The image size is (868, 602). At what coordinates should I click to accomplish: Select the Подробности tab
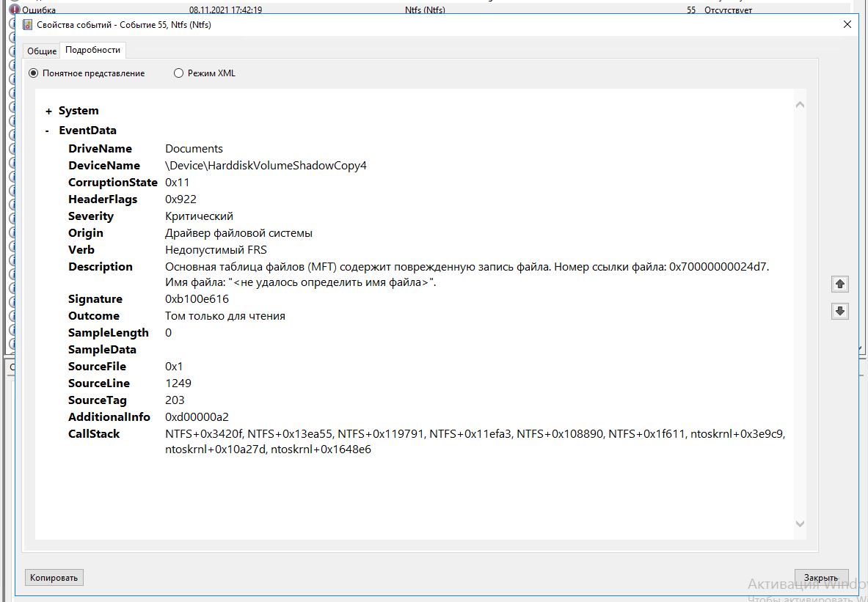click(92, 50)
